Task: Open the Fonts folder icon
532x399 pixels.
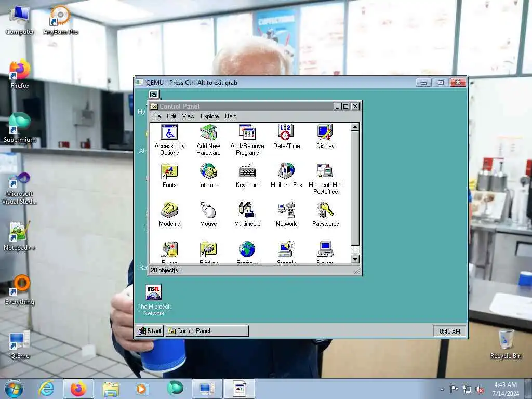Action: coord(169,176)
